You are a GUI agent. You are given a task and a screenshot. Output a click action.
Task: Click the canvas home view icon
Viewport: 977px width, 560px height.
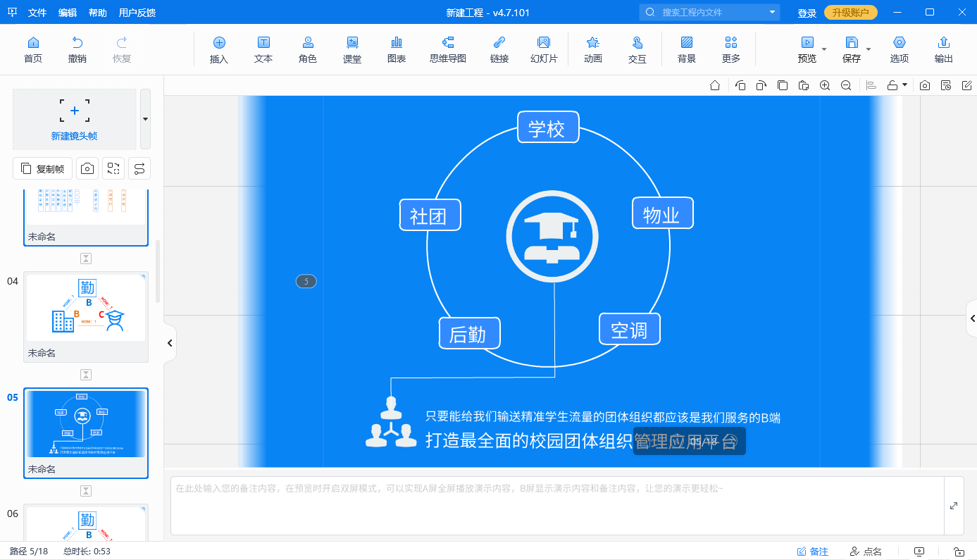pyautogui.click(x=715, y=85)
